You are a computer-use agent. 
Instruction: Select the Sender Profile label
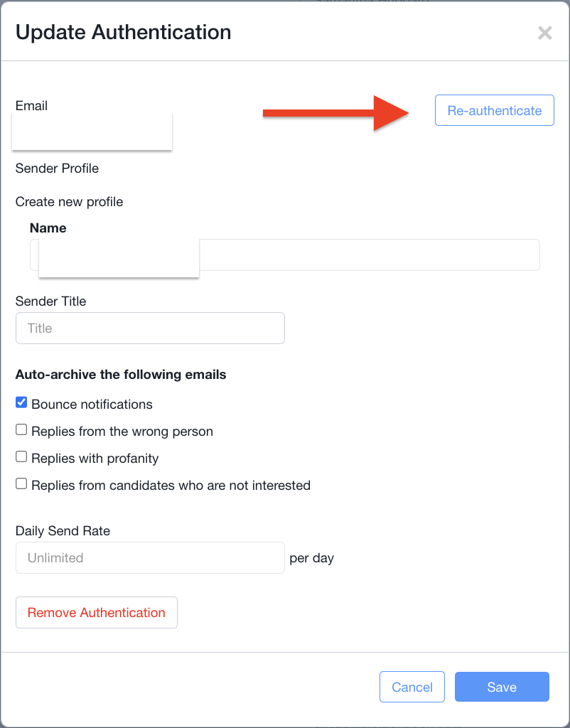click(x=57, y=168)
